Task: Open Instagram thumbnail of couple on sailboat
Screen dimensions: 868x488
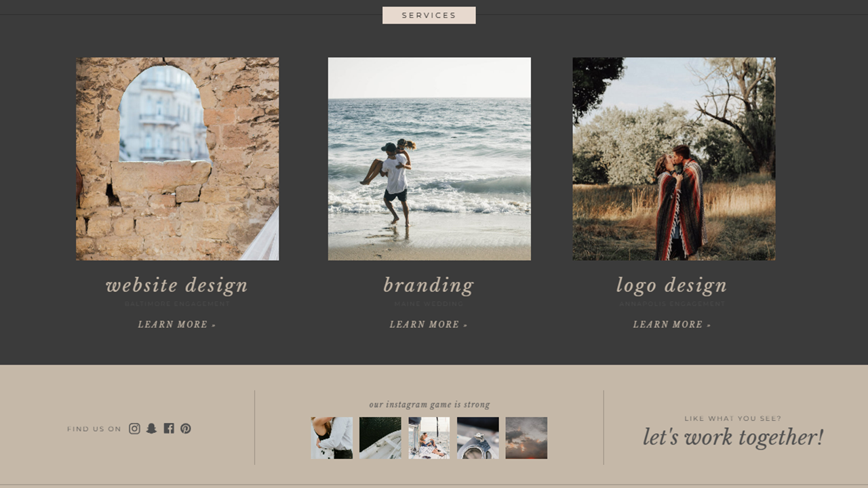Action: coord(429,438)
